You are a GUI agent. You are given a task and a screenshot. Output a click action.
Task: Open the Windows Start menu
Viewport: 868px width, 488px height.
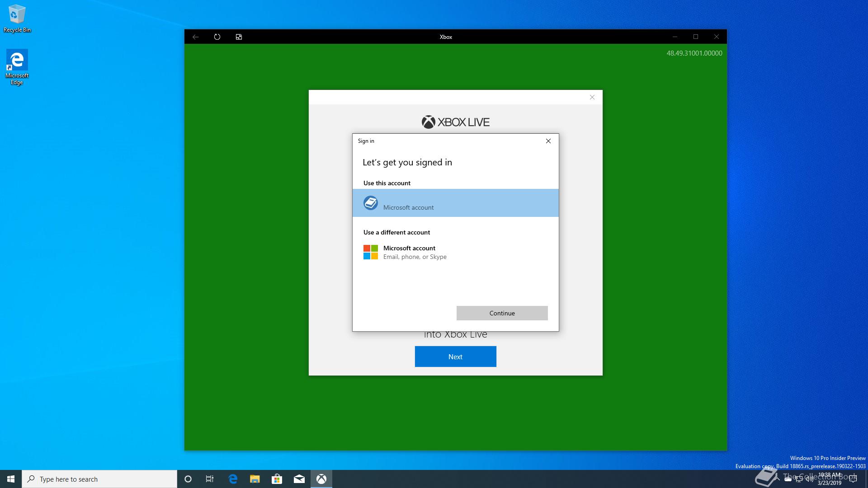11,479
